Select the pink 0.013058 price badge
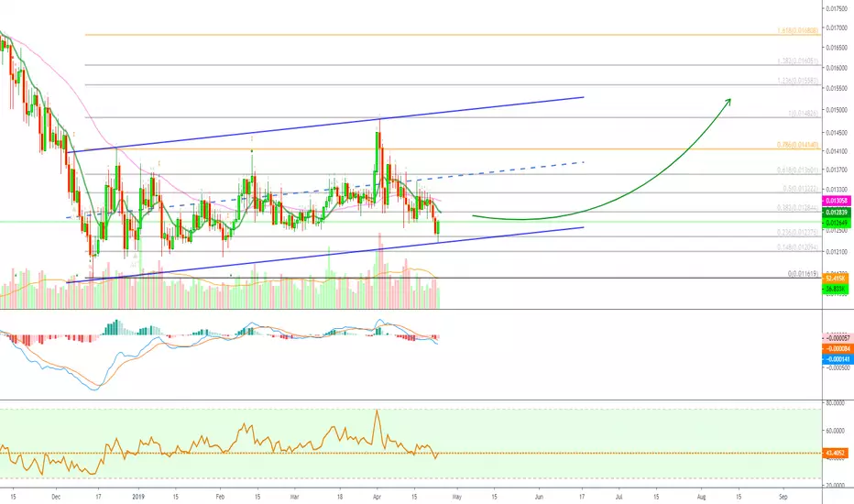The image size is (854, 504). click(836, 201)
